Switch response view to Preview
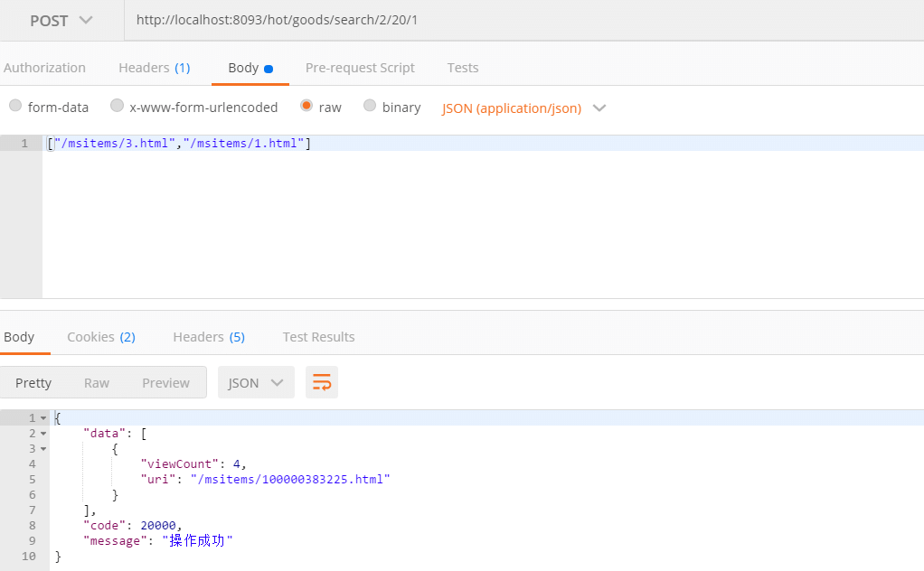The image size is (924, 571). (x=165, y=383)
